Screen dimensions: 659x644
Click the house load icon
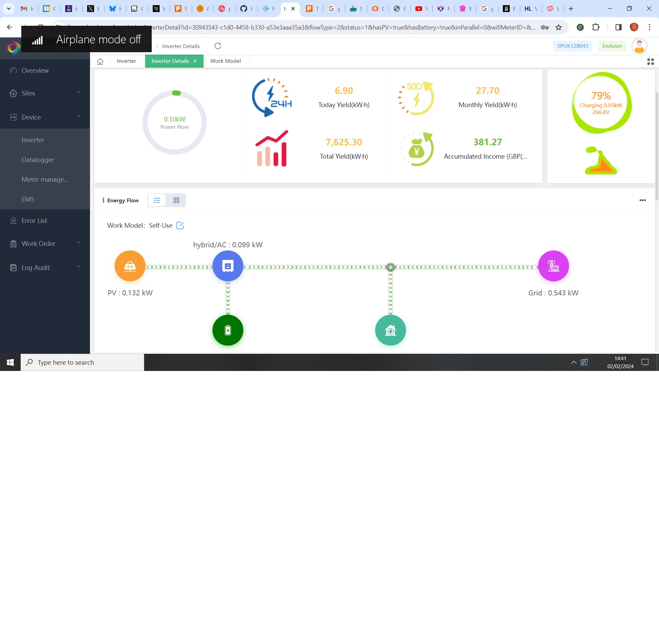pyautogui.click(x=390, y=330)
